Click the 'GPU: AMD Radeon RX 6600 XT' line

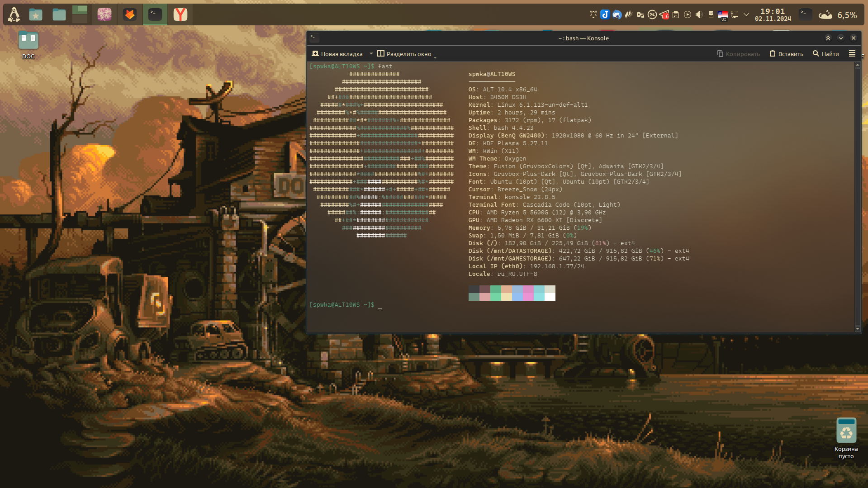(535, 220)
